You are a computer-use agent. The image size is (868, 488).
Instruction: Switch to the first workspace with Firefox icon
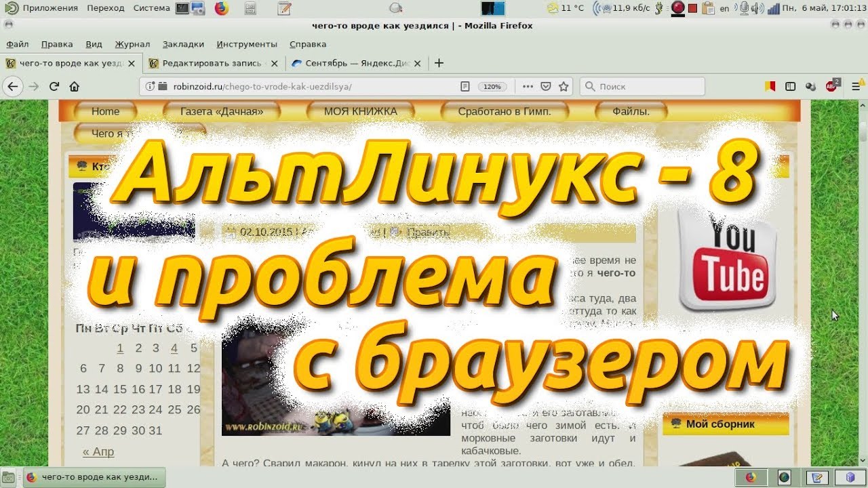[751, 477]
